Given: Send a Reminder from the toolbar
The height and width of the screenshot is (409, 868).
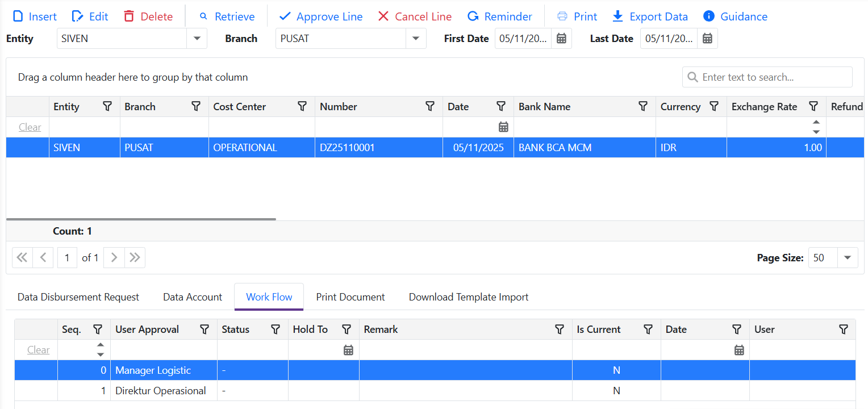Looking at the screenshot, I should [500, 16].
